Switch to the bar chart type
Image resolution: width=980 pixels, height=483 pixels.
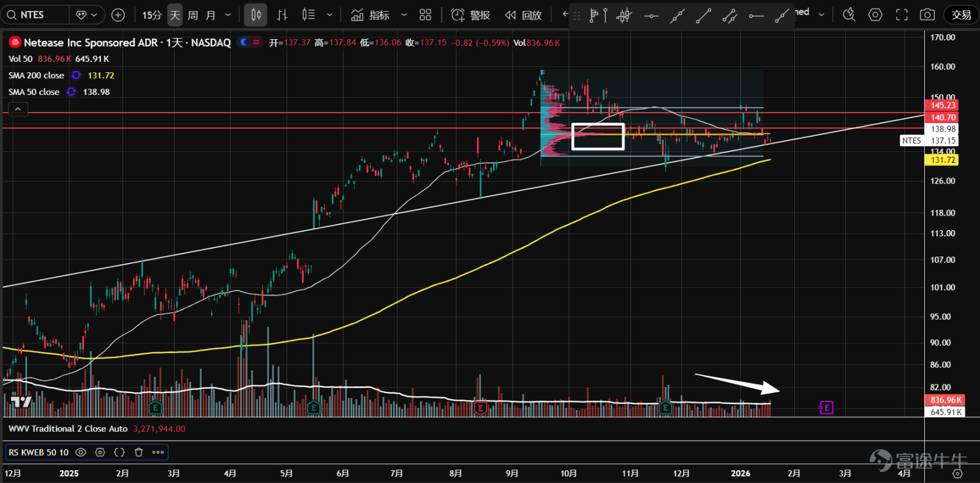pyautogui.click(x=282, y=15)
